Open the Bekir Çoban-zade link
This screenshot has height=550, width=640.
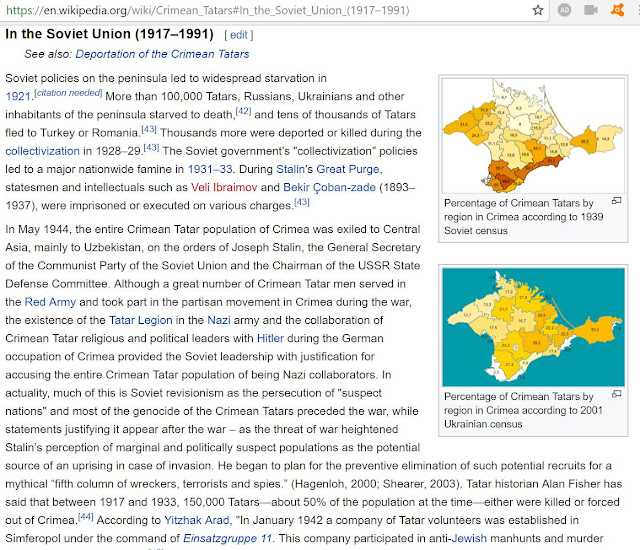coord(329,187)
